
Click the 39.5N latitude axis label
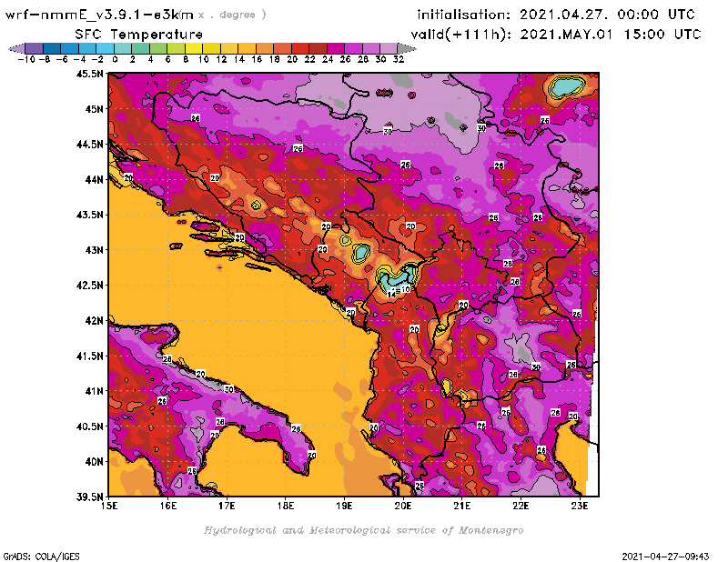tap(89, 497)
